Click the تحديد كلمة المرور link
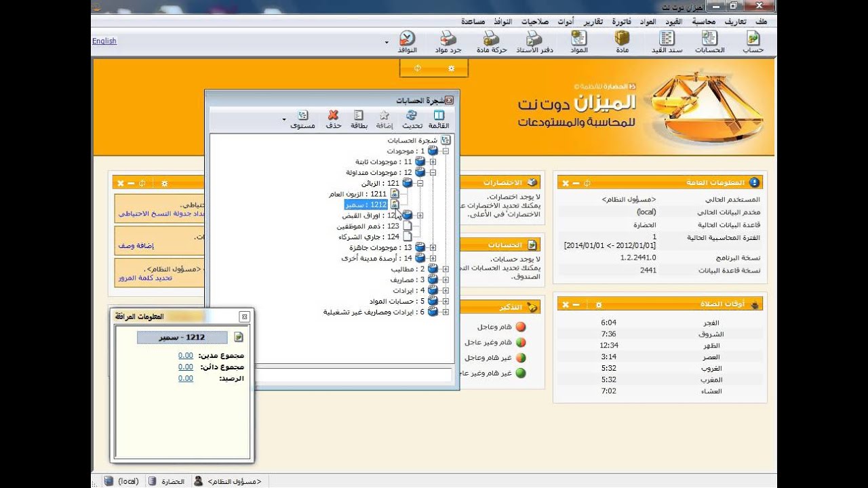 pyautogui.click(x=145, y=278)
